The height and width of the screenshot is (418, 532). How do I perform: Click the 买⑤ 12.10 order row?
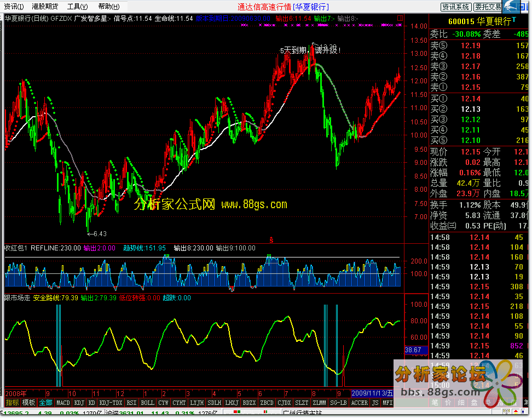coord(479,141)
